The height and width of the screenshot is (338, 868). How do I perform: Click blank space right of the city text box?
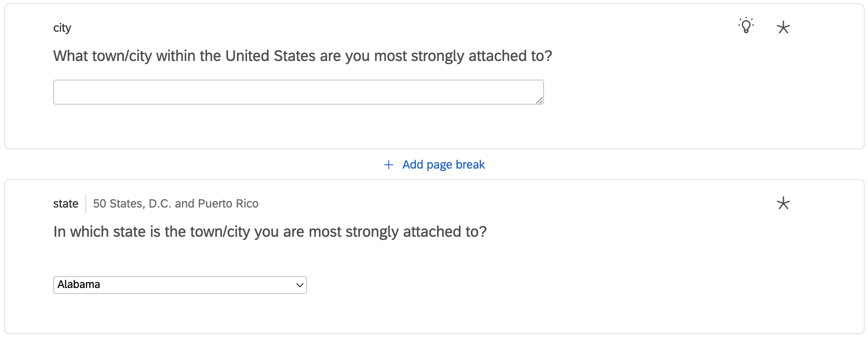[x=677, y=92]
